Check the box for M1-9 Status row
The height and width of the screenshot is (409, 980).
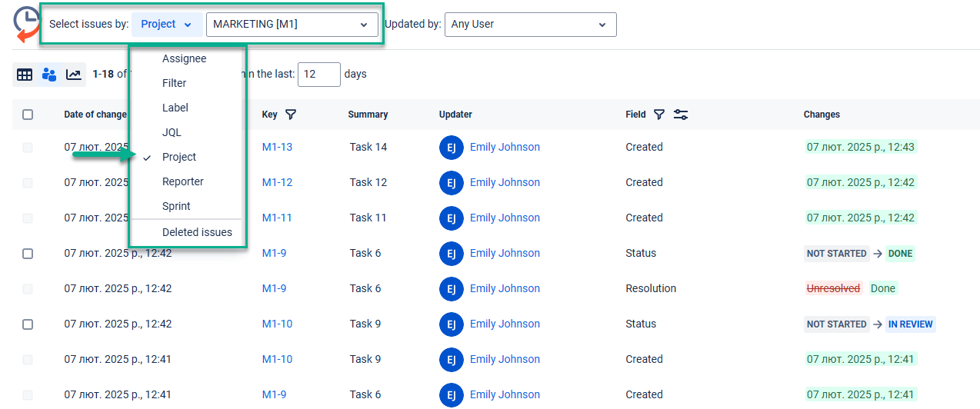tap(28, 254)
